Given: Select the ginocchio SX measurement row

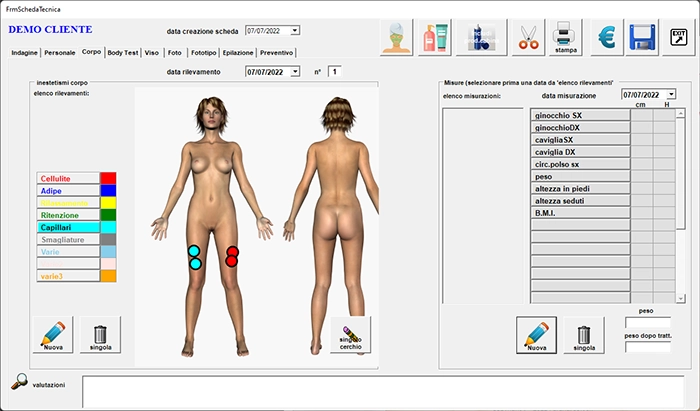Looking at the screenshot, I should point(580,115).
